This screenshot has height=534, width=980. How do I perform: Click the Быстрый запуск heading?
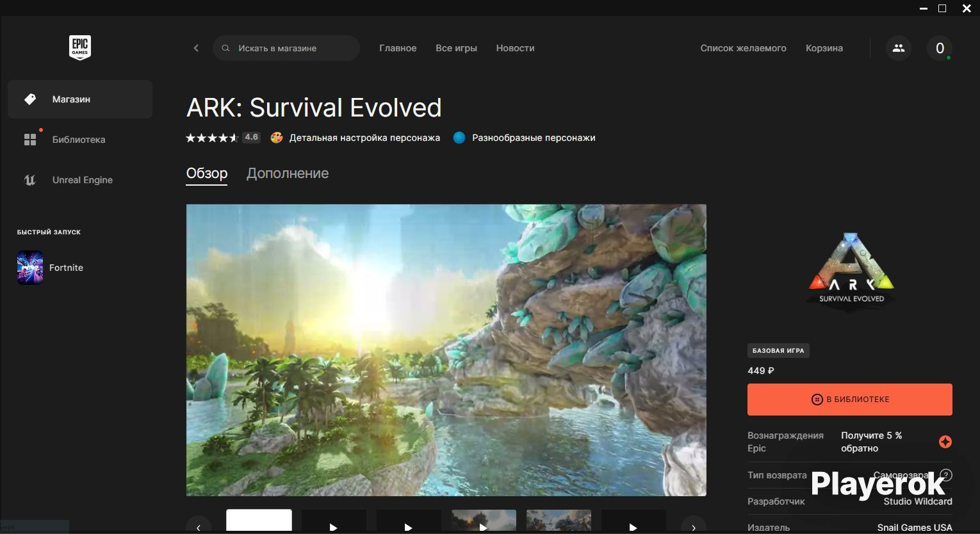pyautogui.click(x=49, y=232)
